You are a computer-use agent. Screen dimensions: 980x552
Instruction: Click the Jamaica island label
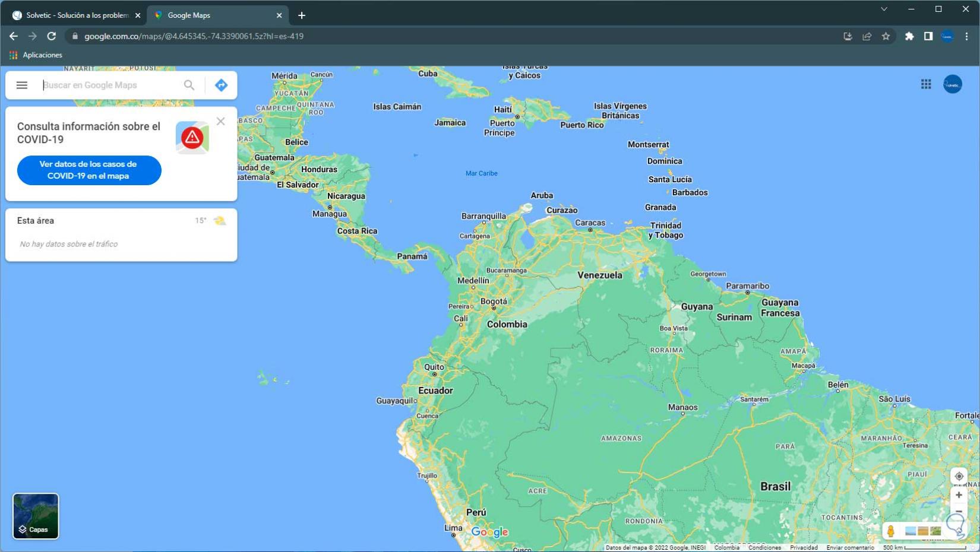450,123
